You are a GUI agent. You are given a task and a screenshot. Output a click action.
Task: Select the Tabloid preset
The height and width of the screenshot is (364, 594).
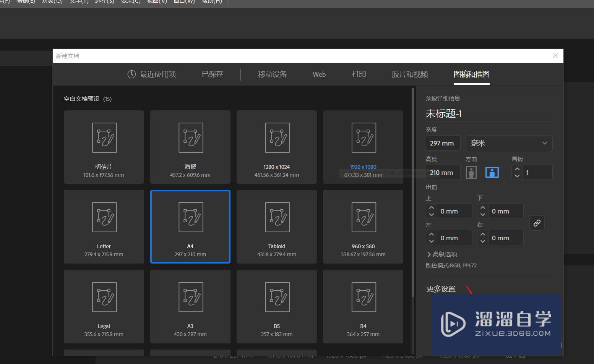click(x=277, y=226)
